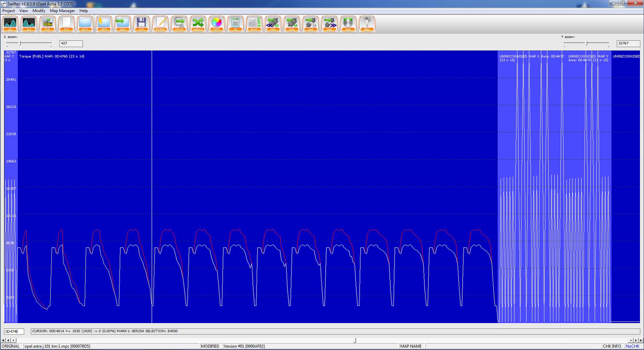Click the X zoom value field 427
The height and width of the screenshot is (350, 644).
point(71,43)
